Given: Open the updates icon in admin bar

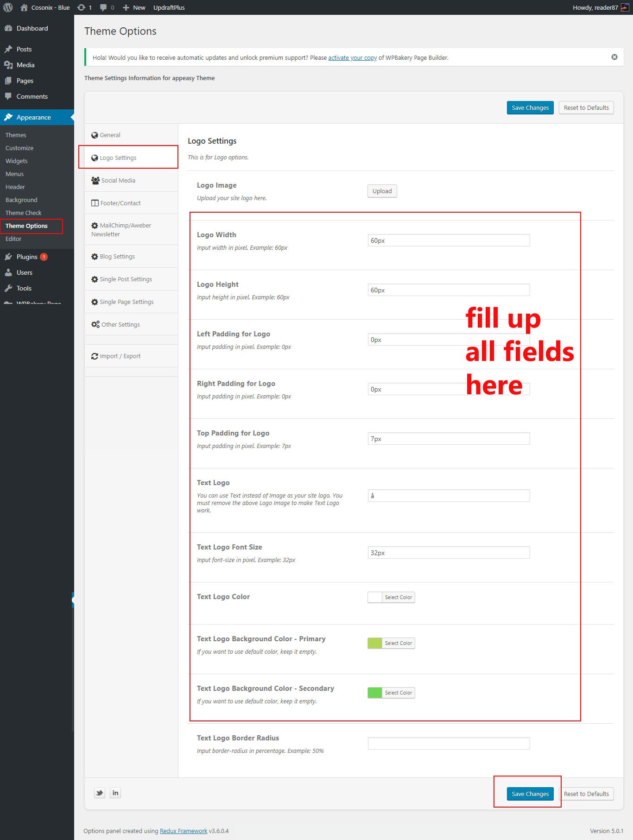Looking at the screenshot, I should click(84, 7).
